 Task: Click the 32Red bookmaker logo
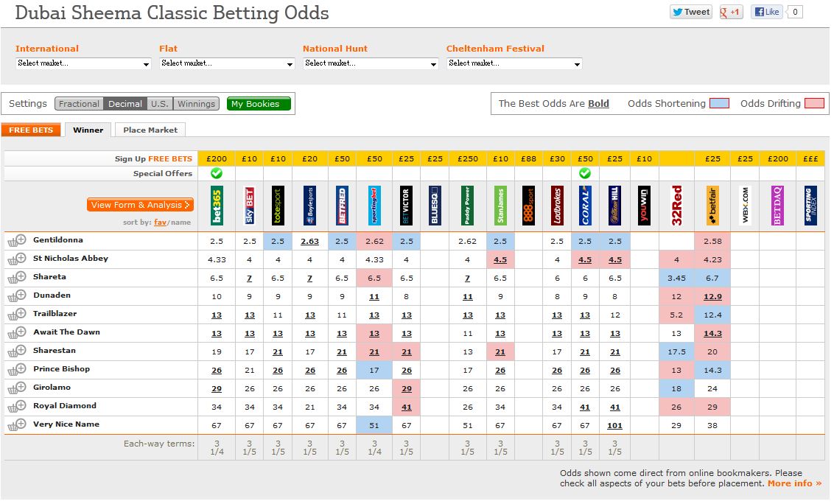(677, 206)
